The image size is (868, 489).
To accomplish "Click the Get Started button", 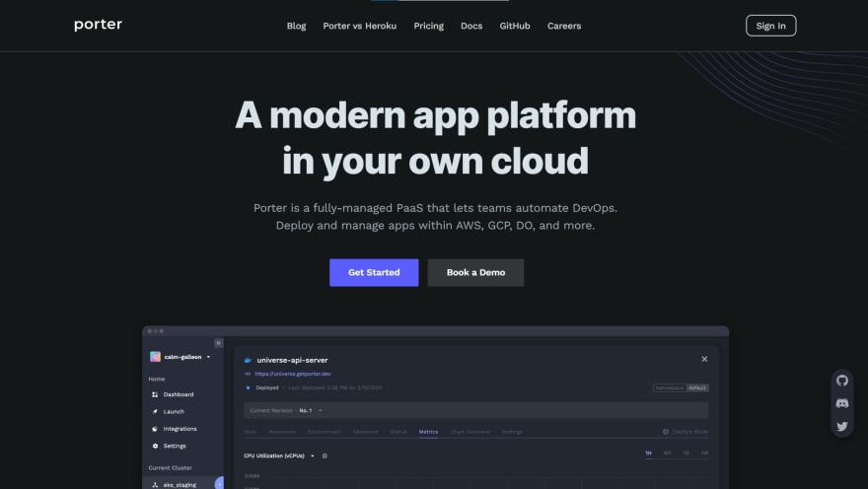I will coord(374,273).
